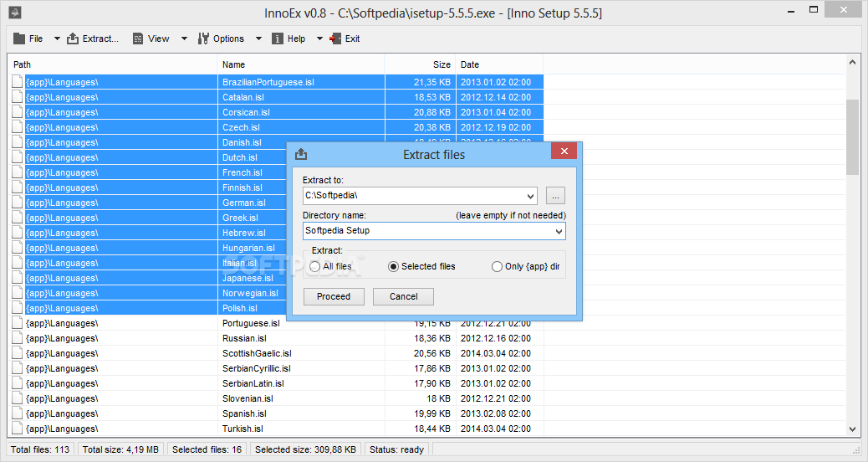Sort list by Path column header
868x462 pixels.
point(112,64)
